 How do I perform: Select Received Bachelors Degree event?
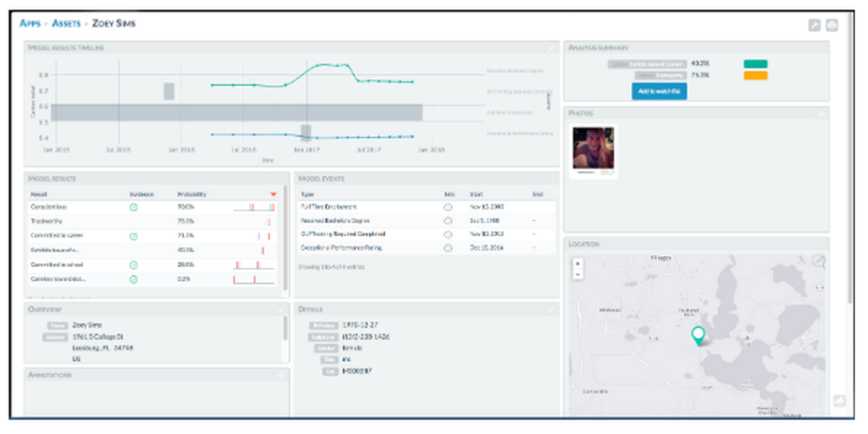(426, 220)
